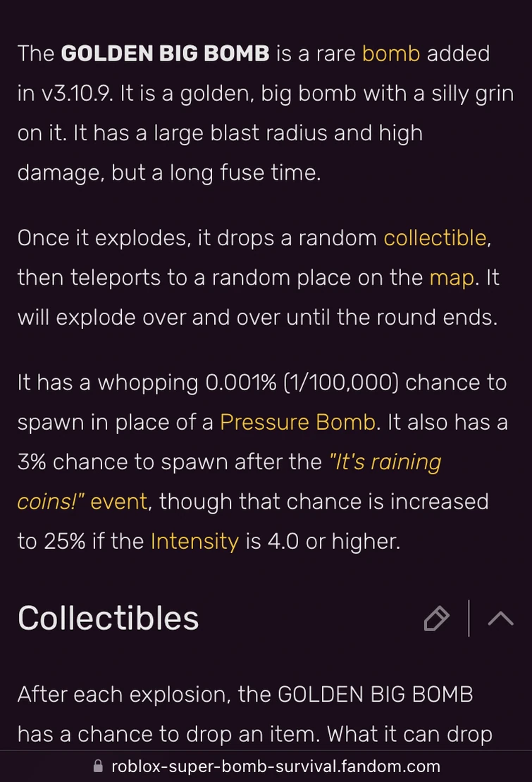Click the Pressure Bomb article link
This screenshot has height=782, width=532.
pos(297,422)
